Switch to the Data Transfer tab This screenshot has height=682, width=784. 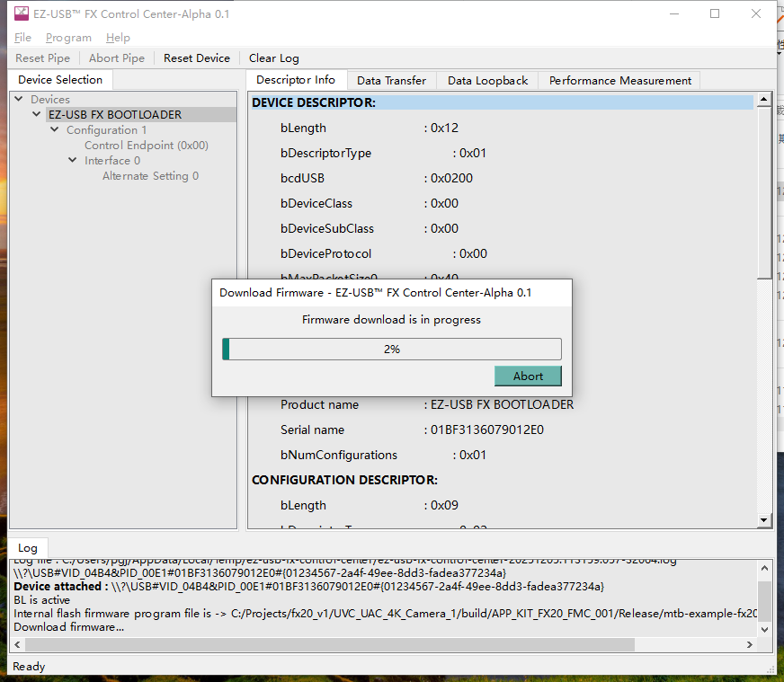[391, 81]
